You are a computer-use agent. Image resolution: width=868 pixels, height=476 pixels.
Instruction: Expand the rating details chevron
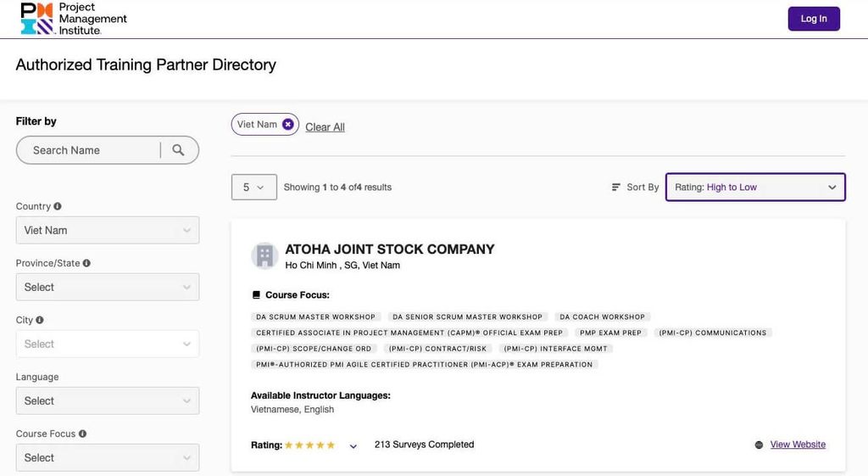[x=353, y=445]
